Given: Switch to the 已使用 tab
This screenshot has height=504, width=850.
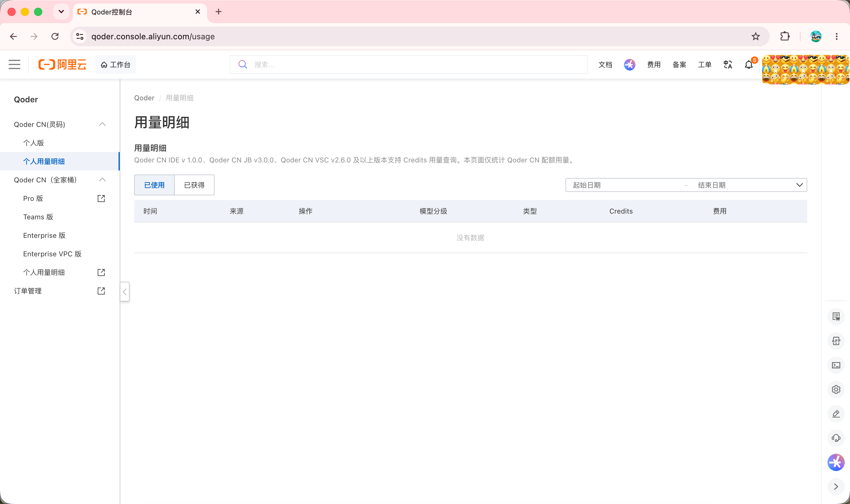Looking at the screenshot, I should (154, 185).
